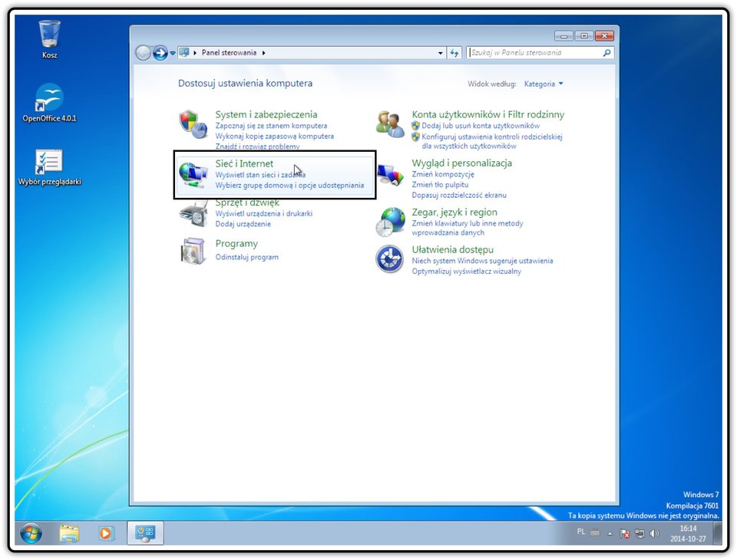Viewport: 737px width, 560px height.
Task: Open Dodaj lub usuń konta użytkowników
Action: point(481,126)
